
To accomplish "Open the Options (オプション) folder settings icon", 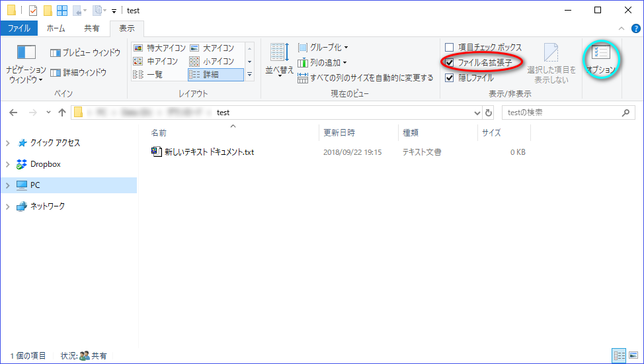I will 600,58.
